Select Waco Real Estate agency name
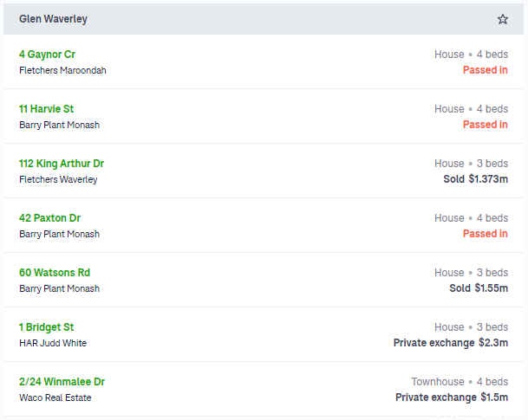Viewport: 528px width, 420px height. point(55,397)
